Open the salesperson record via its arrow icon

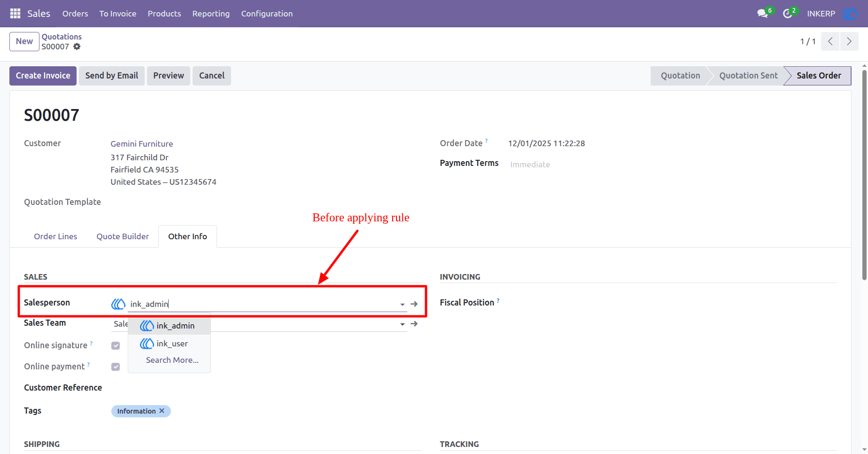pos(414,304)
